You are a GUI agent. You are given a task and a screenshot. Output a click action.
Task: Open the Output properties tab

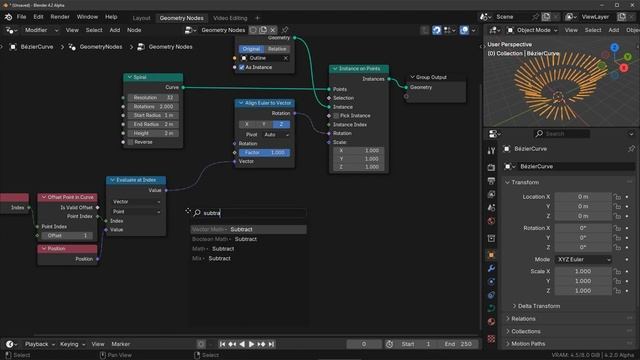(491, 181)
